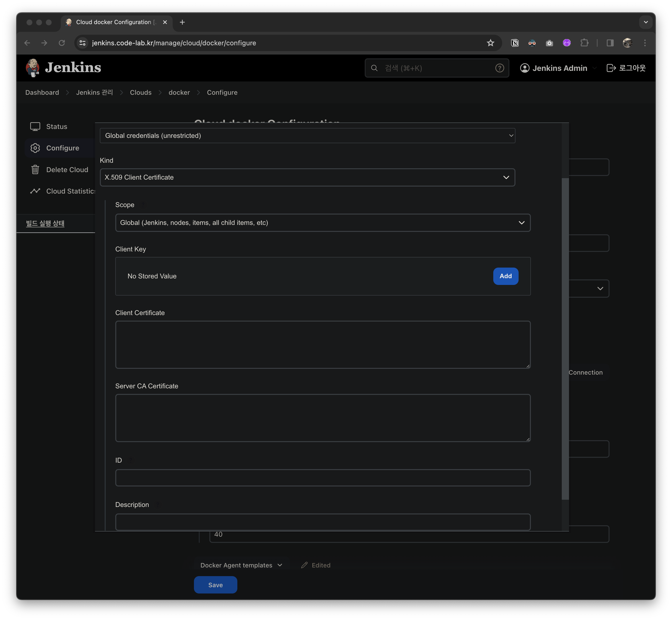
Task: Open the Status page in the sidebar
Action: pyautogui.click(x=56, y=127)
